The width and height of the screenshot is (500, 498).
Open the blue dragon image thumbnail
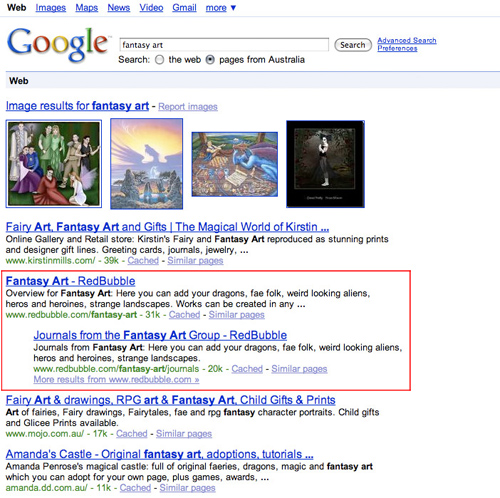(235, 164)
